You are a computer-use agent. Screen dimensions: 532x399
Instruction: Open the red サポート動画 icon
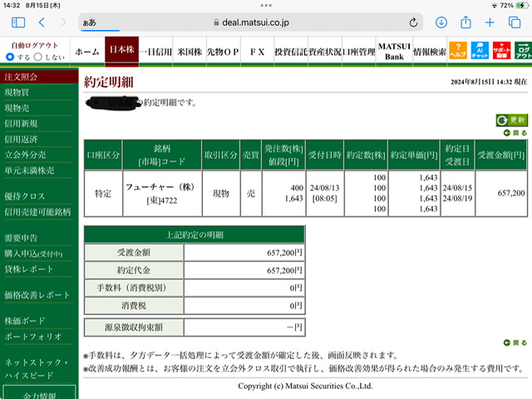501,51
